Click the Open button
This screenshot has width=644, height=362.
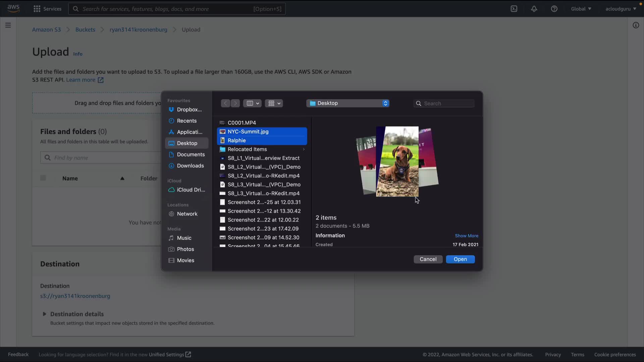click(460, 259)
